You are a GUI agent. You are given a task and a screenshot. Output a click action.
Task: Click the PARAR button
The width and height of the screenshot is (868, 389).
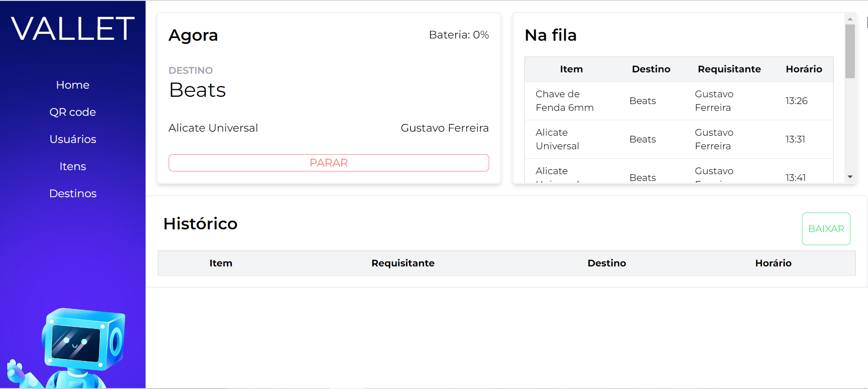pyautogui.click(x=329, y=163)
